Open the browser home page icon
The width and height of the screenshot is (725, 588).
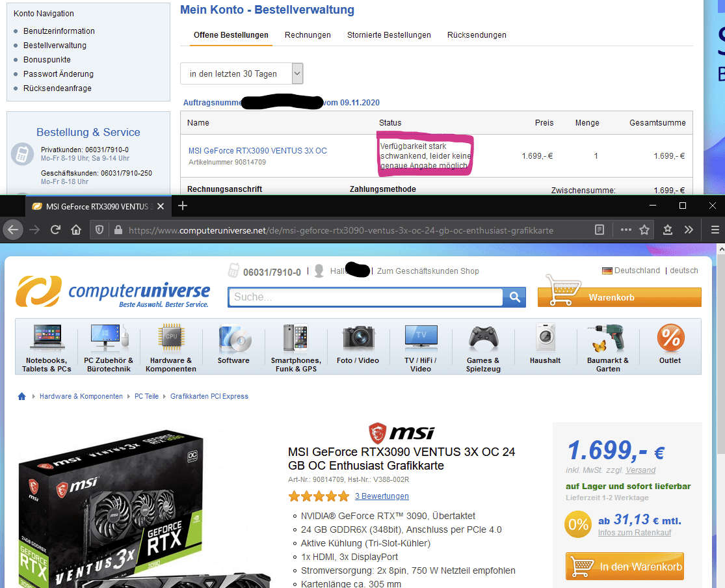coord(76,230)
